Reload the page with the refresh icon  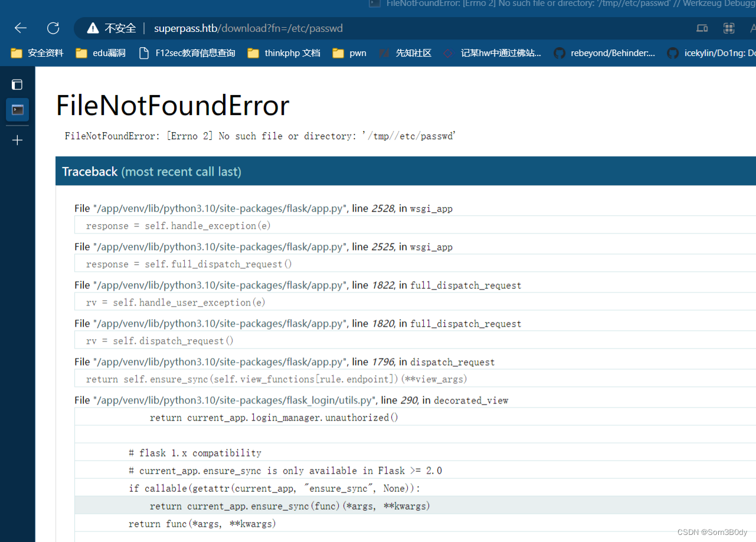click(53, 28)
